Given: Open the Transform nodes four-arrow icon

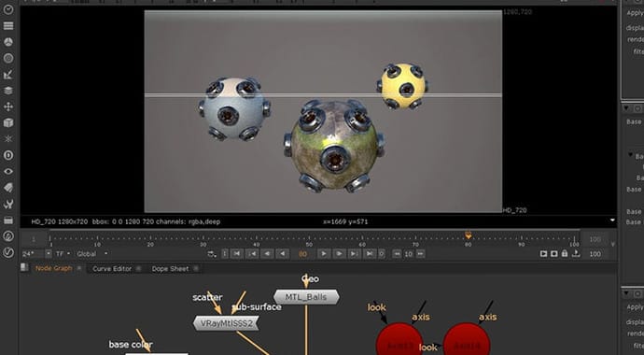Looking at the screenshot, I should click(8, 106).
